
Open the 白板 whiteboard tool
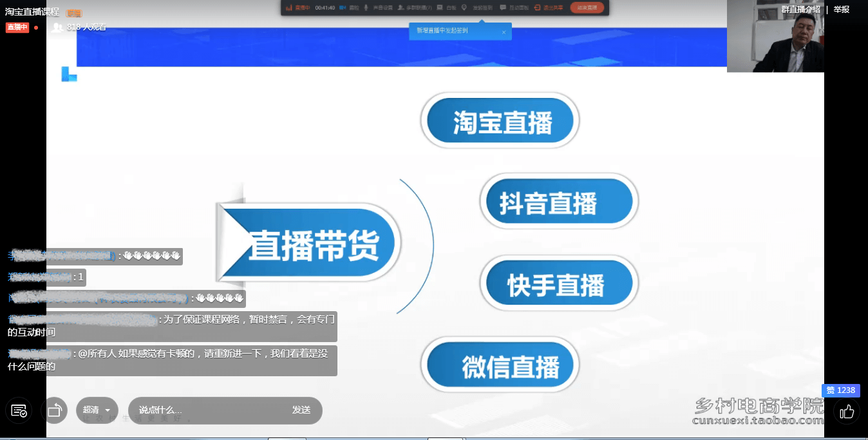(446, 8)
